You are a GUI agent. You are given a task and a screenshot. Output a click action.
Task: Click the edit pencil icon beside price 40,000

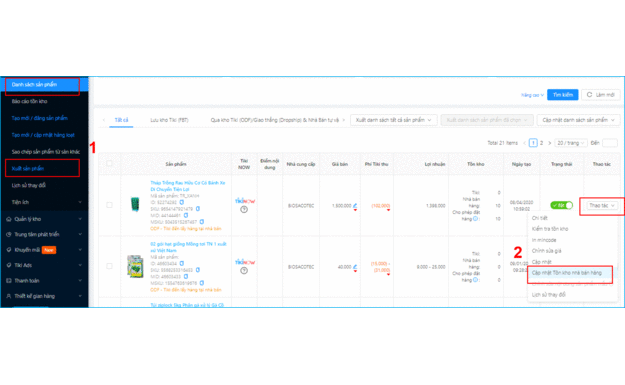point(355,267)
